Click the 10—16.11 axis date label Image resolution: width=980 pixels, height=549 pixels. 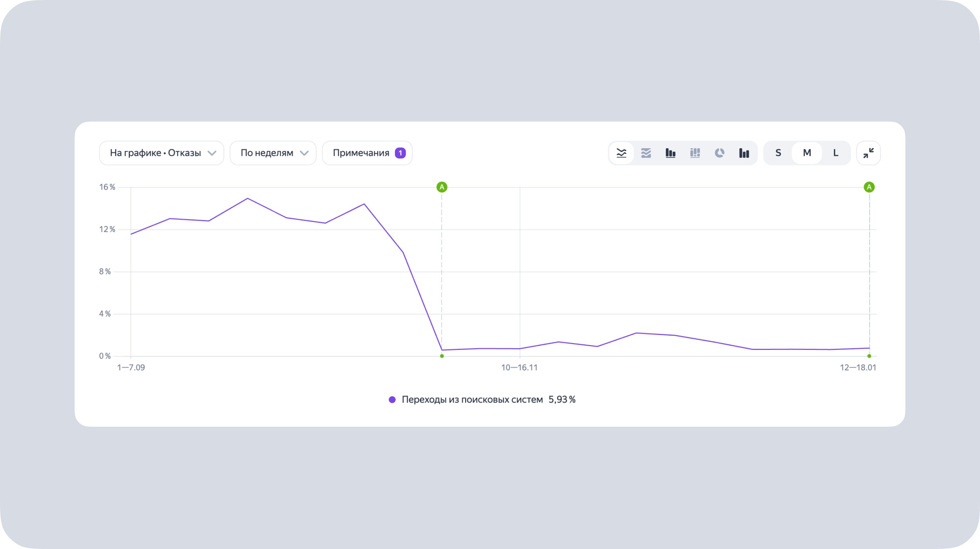519,367
